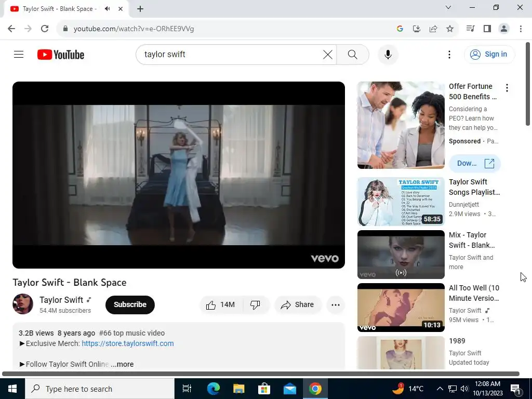
Task: Open the tab search dropdown chevron
Action: point(448,7)
